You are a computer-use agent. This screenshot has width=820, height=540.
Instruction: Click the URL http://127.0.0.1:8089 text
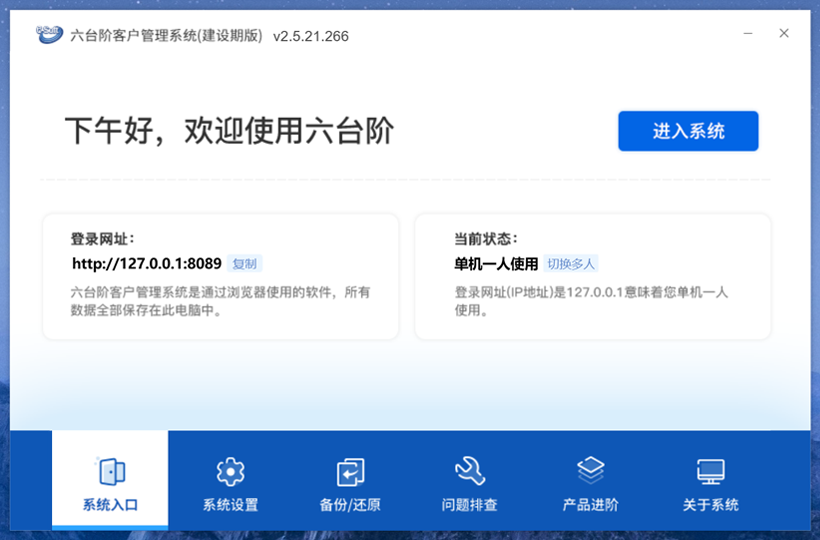pyautogui.click(x=147, y=263)
